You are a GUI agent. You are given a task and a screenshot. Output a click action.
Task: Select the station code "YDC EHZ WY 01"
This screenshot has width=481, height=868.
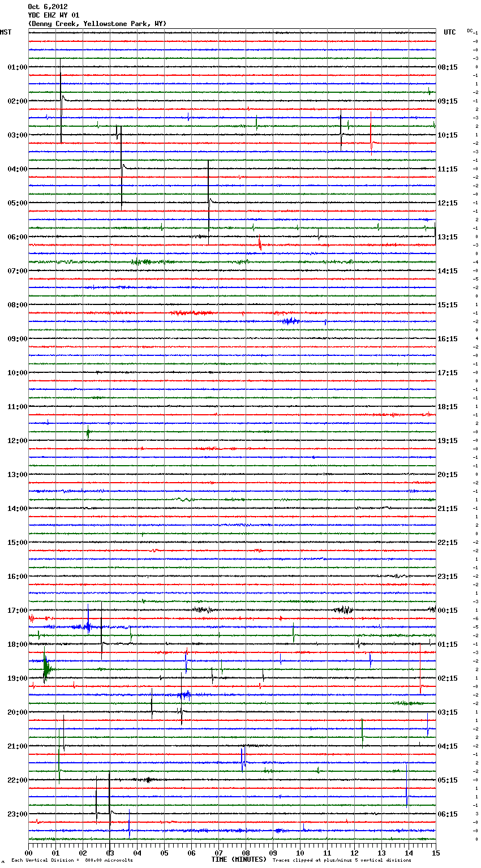(54, 15)
